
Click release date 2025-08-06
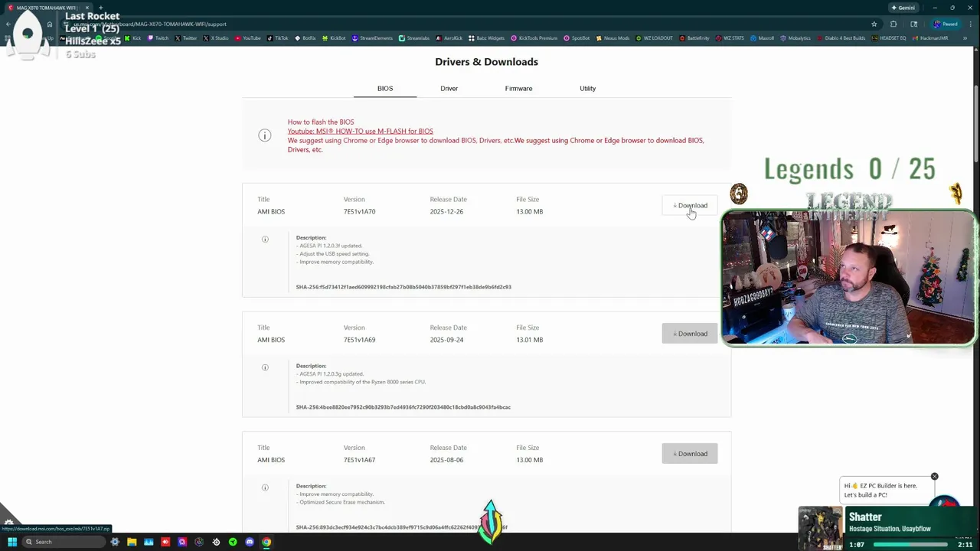click(446, 460)
